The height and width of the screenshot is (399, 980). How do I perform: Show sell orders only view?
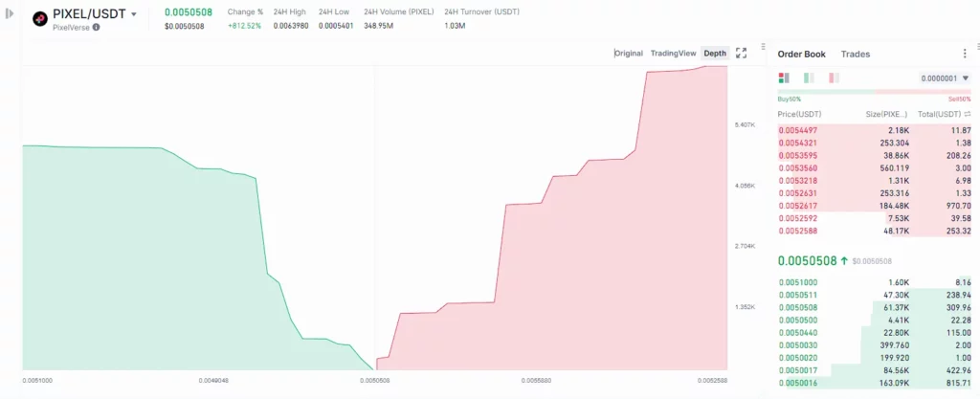[834, 78]
